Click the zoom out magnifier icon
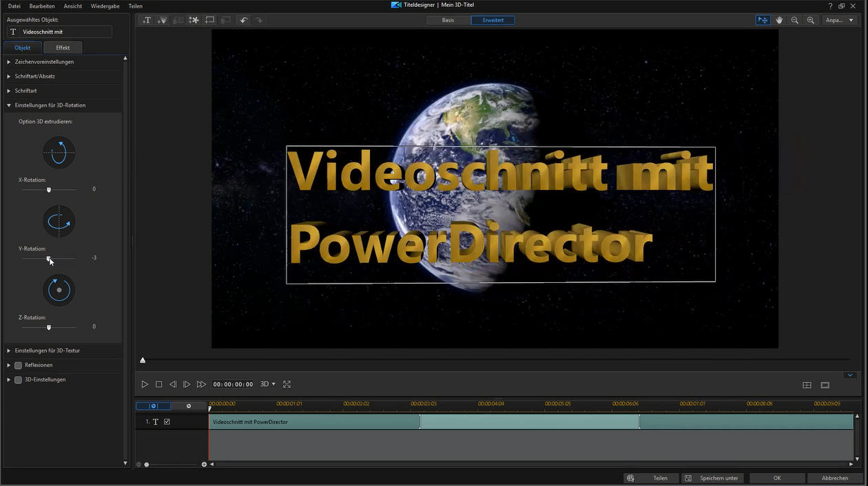 click(795, 20)
